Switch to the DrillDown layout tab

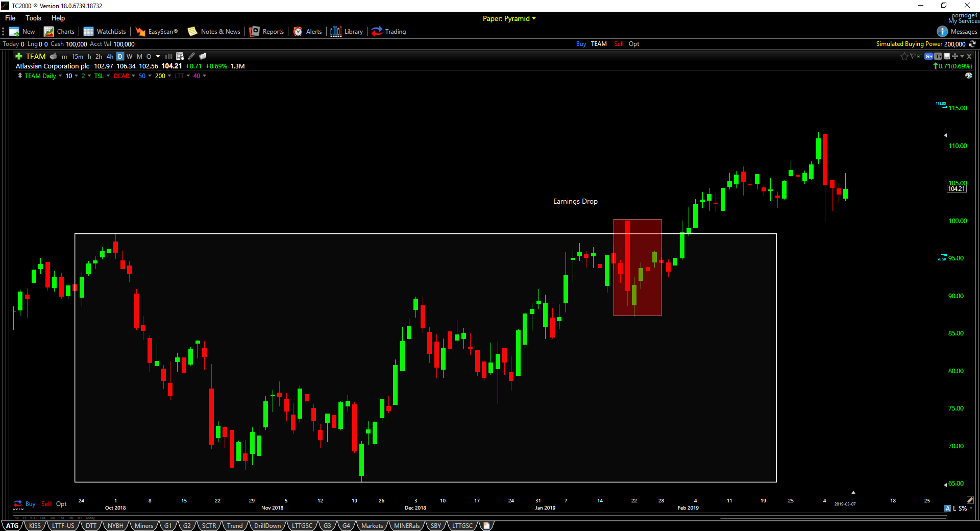tap(267, 525)
